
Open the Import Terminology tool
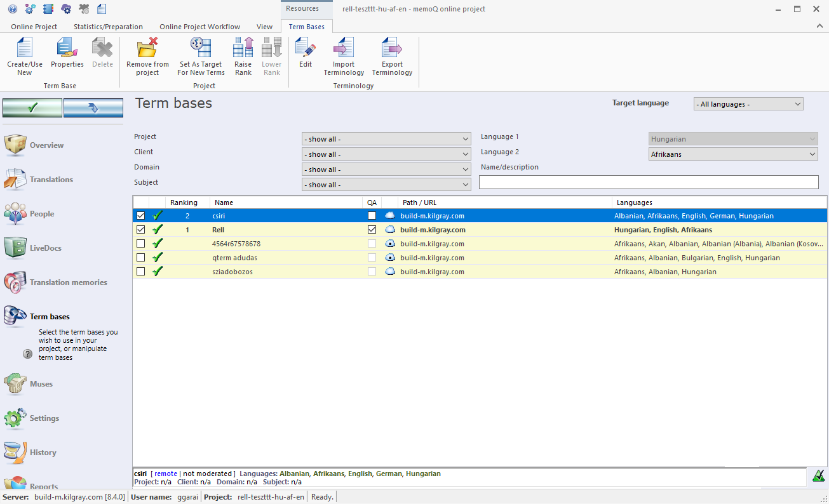(344, 56)
